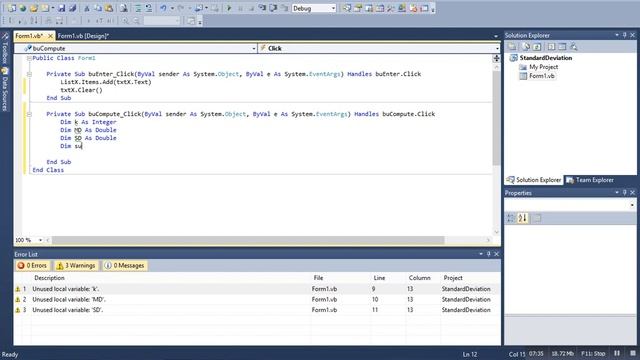Viewport: 640px width, 360px height.
Task: Collapse the buCompute_Click sub region
Action: pos(29,114)
